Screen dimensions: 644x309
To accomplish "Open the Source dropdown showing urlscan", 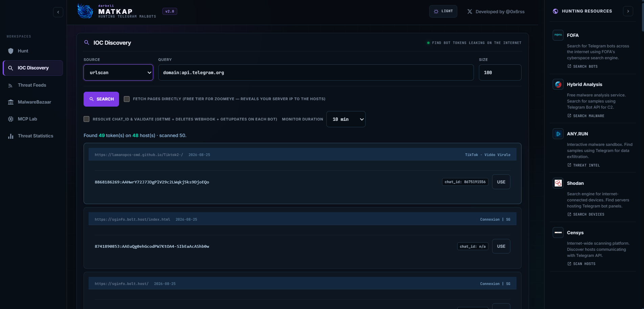I will (118, 72).
